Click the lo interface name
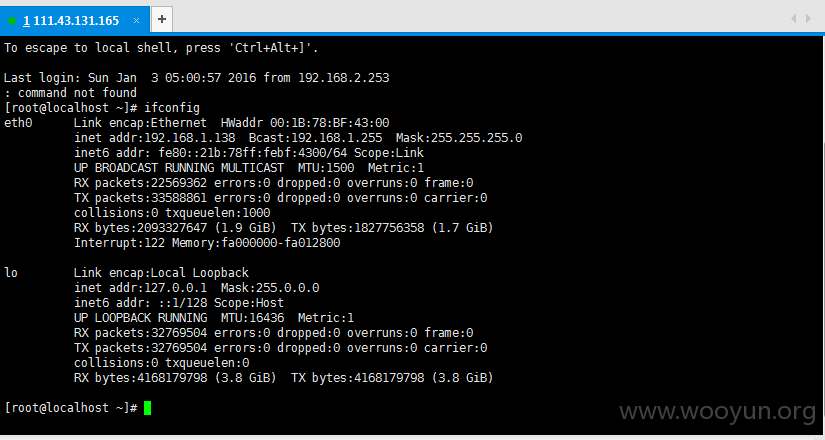The height and width of the screenshot is (440, 825). click(11, 273)
